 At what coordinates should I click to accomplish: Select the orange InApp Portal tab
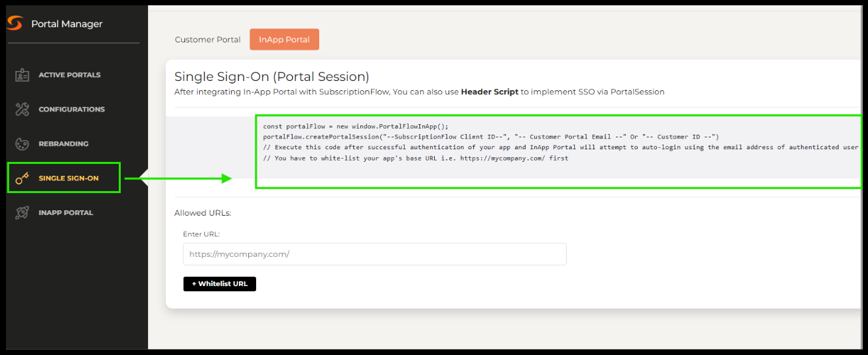284,40
